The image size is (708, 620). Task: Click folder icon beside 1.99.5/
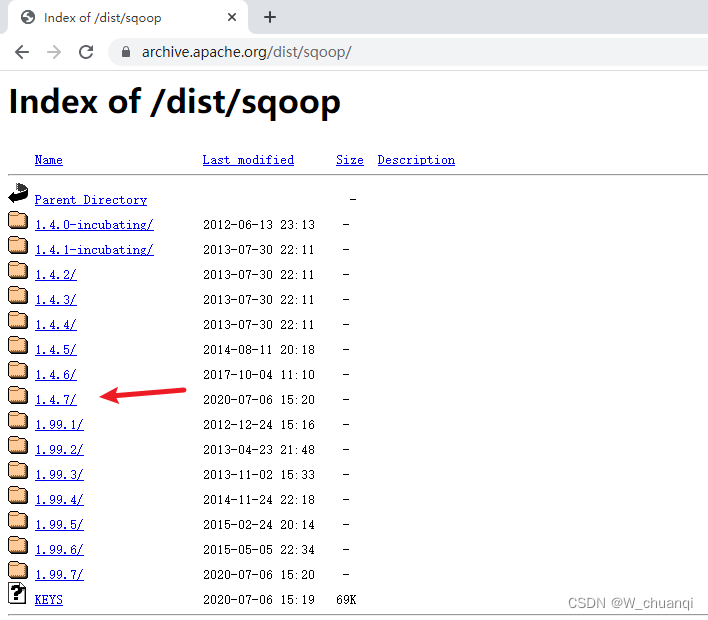(x=18, y=520)
